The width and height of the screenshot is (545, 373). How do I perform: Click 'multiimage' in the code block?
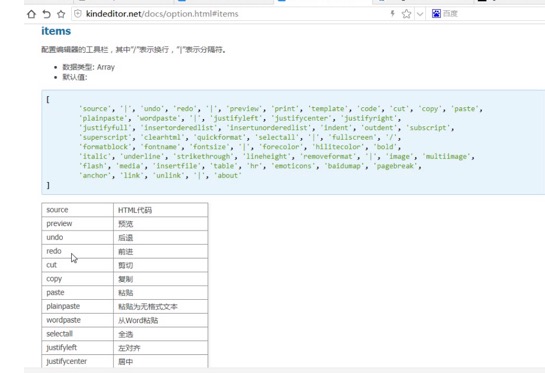pos(446,156)
